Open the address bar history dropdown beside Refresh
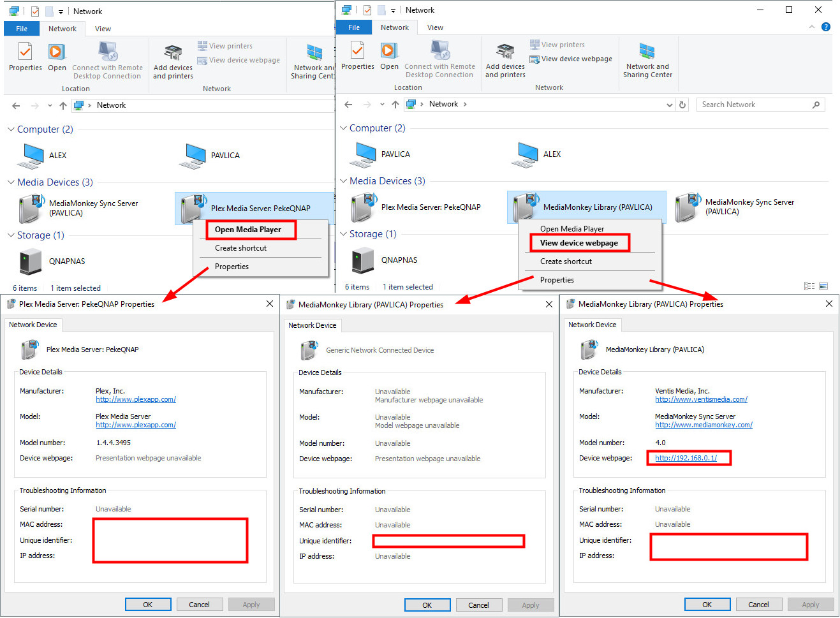Screen dimensions: 840x618 coord(669,105)
